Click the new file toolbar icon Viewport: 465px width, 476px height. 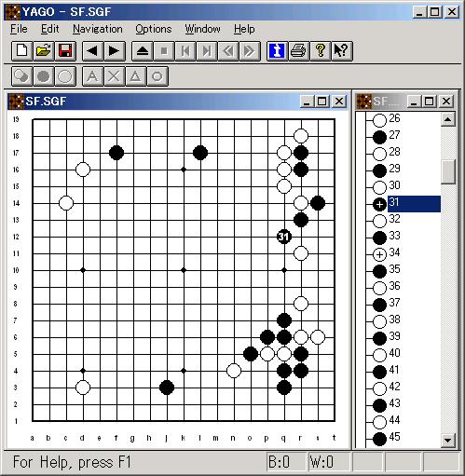pos(21,51)
